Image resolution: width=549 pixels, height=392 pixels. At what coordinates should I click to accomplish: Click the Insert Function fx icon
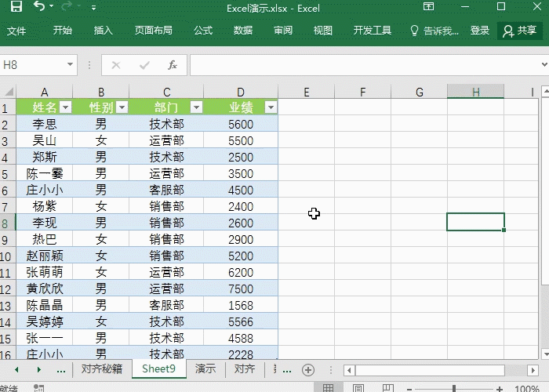click(173, 65)
